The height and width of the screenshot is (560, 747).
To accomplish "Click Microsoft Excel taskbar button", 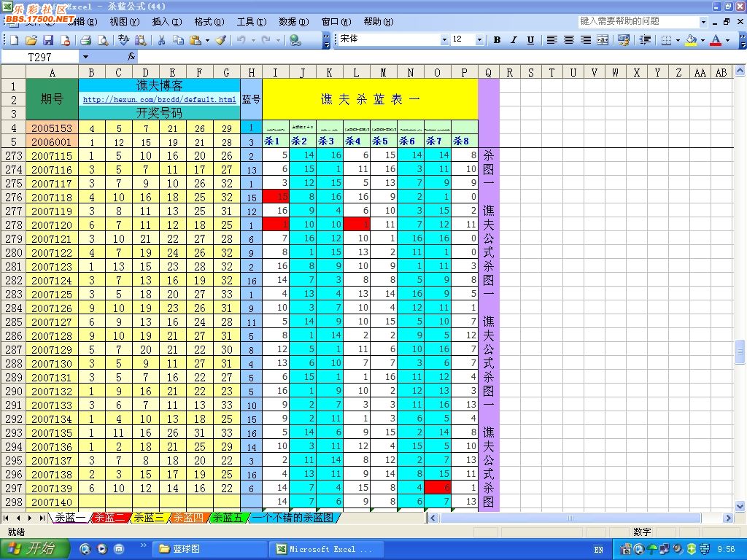I will (328, 549).
